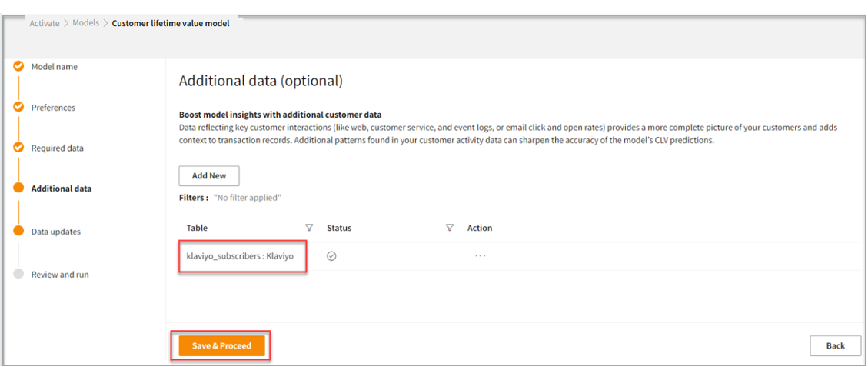Select the klaviyo_subscribers : Klaviyo table row
This screenshot has width=868, height=367.
pyautogui.click(x=240, y=256)
